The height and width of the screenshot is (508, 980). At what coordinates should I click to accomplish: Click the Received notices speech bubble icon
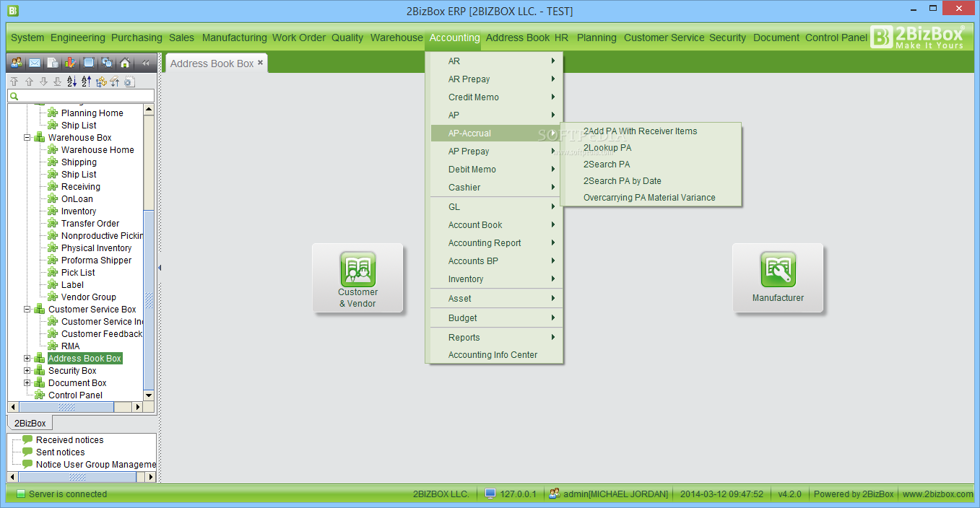tap(27, 439)
